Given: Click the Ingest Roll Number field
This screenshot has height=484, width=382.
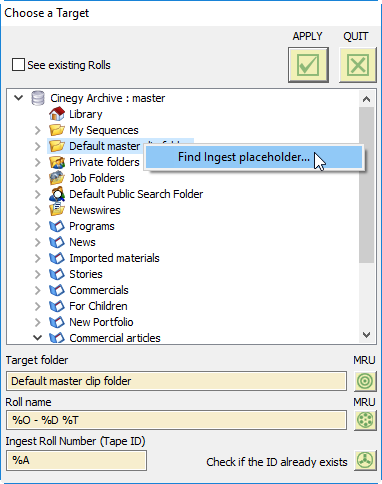Looking at the screenshot, I should coord(76,460).
